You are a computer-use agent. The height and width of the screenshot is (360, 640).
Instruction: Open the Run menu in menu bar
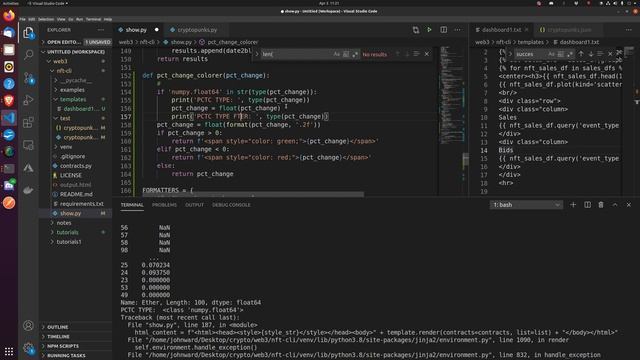[x=80, y=19]
